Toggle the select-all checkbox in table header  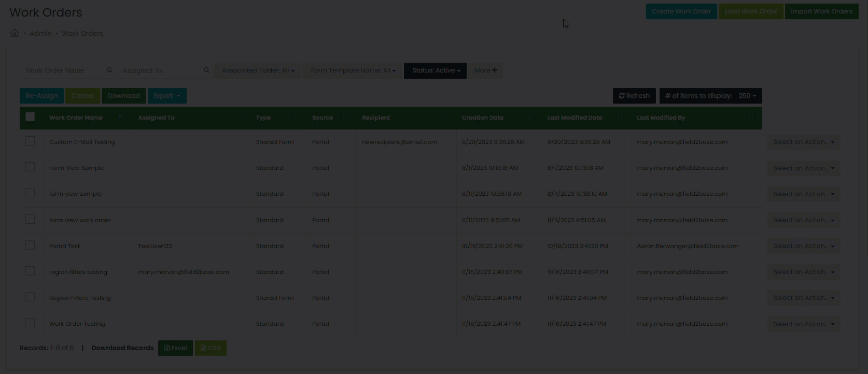click(30, 117)
